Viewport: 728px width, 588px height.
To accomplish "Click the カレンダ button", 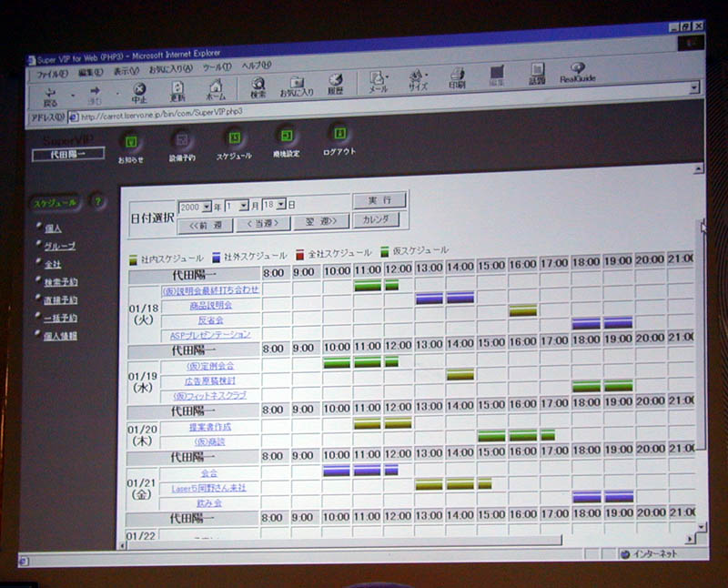I will coord(376,219).
